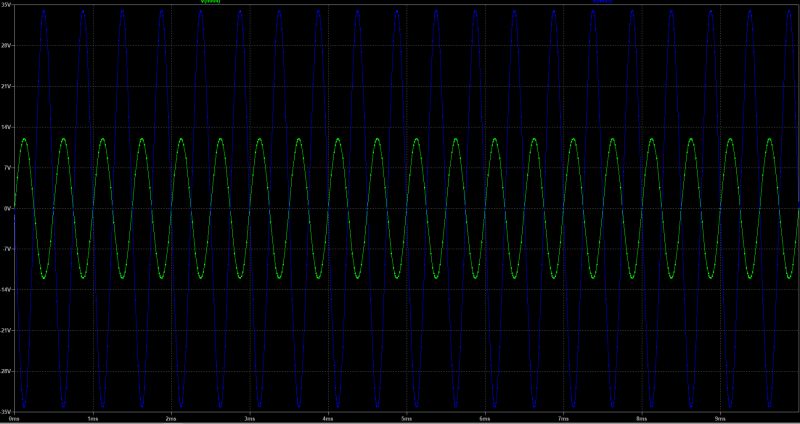
Task: Click the 21V vertical axis label
Action: point(7,86)
